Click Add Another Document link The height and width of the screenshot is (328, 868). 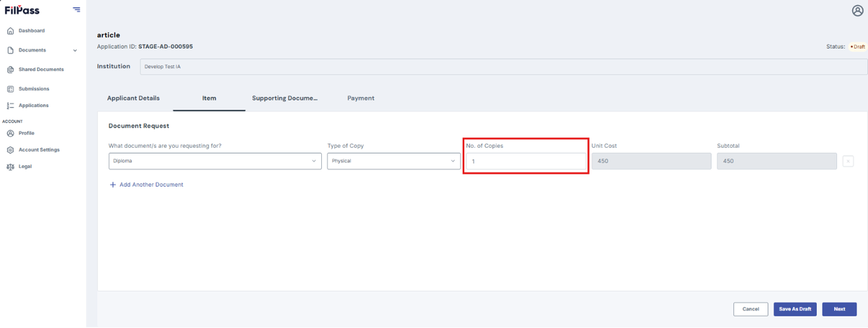click(151, 185)
